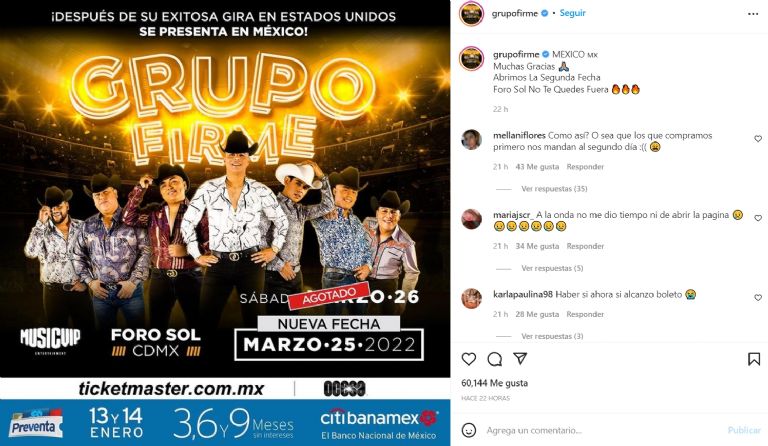Like mariajscr_ comment heart

pos(758,218)
